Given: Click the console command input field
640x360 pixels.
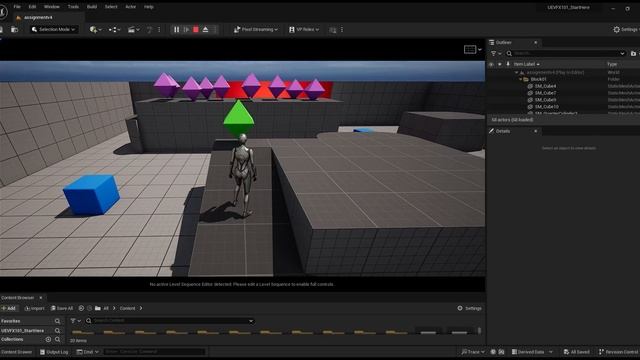Looking at the screenshot, I should click(154, 352).
